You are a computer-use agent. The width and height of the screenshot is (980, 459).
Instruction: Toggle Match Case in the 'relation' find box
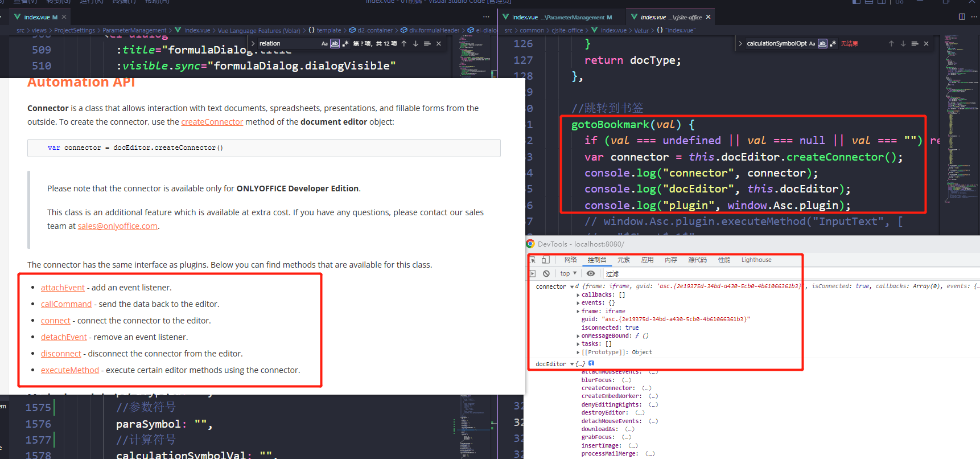click(324, 44)
